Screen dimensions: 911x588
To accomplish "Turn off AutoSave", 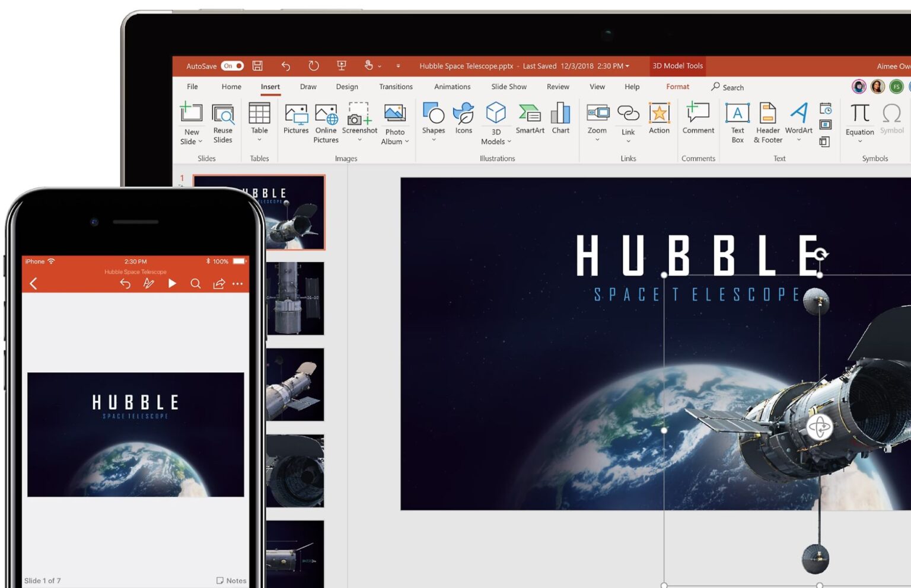I will tap(232, 66).
